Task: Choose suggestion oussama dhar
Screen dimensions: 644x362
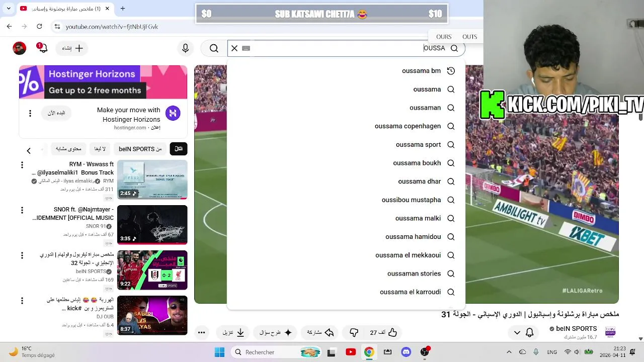Action: click(x=346, y=182)
